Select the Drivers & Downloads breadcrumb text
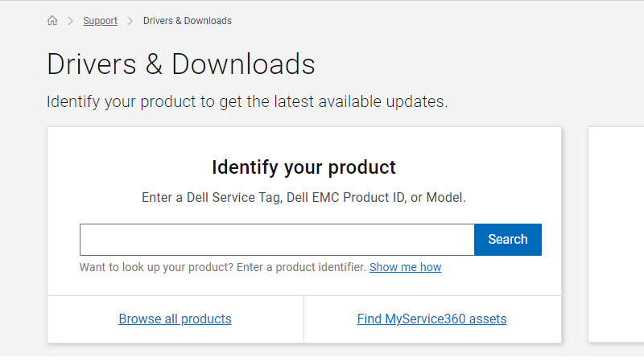Image resolution: width=644 pixels, height=362 pixels. click(188, 21)
